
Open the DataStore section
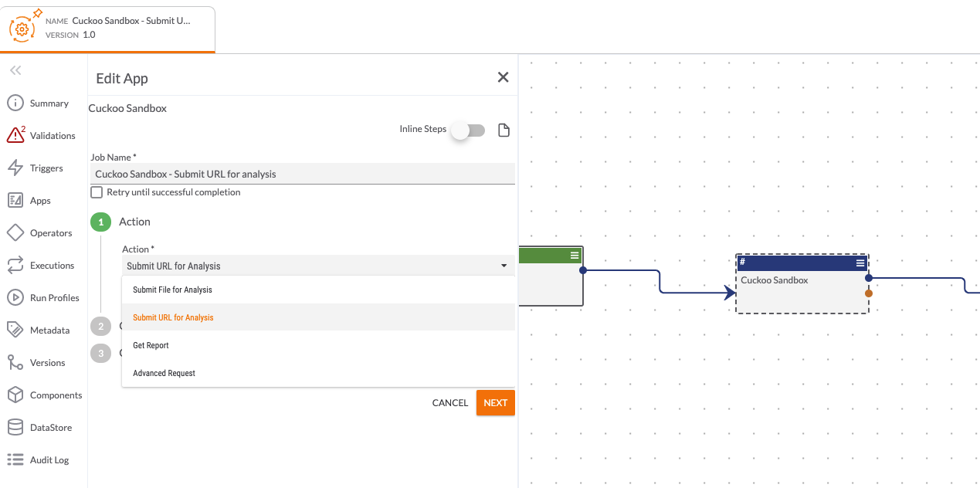click(x=51, y=428)
